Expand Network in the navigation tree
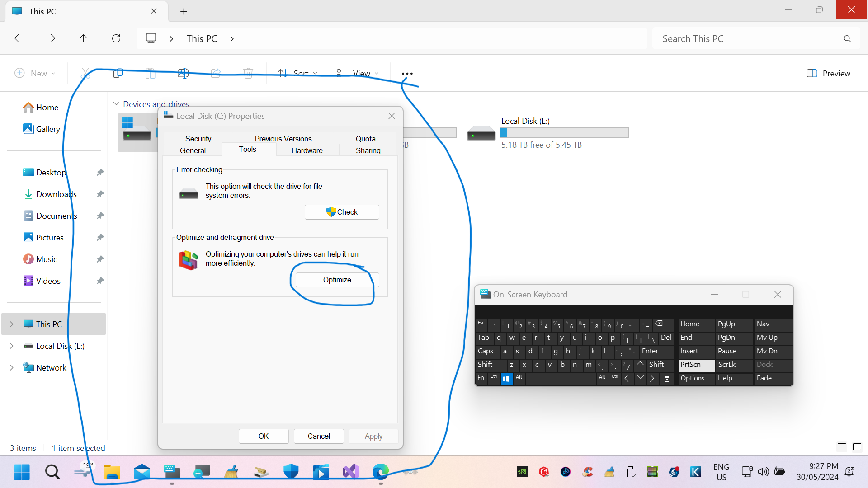868x488 pixels. (x=12, y=367)
